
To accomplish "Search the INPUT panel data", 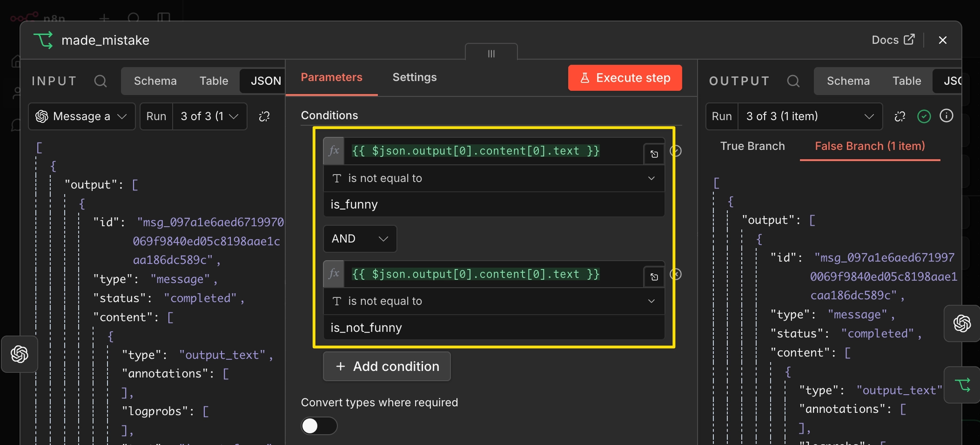I will (x=100, y=81).
